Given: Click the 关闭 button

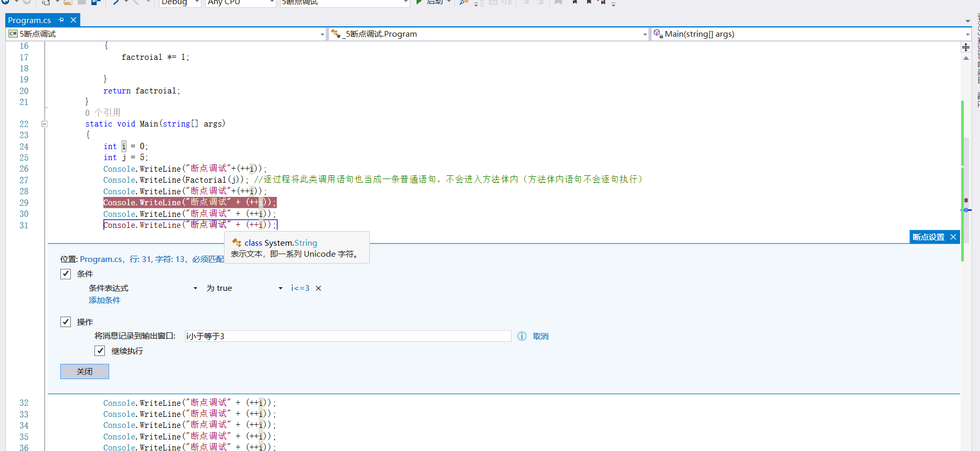Looking at the screenshot, I should pyautogui.click(x=84, y=371).
